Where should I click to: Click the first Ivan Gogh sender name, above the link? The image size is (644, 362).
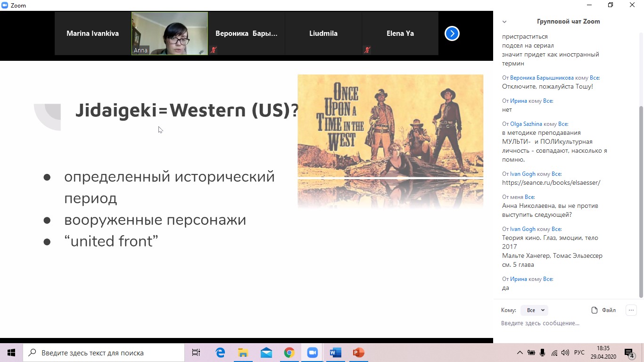point(523,174)
